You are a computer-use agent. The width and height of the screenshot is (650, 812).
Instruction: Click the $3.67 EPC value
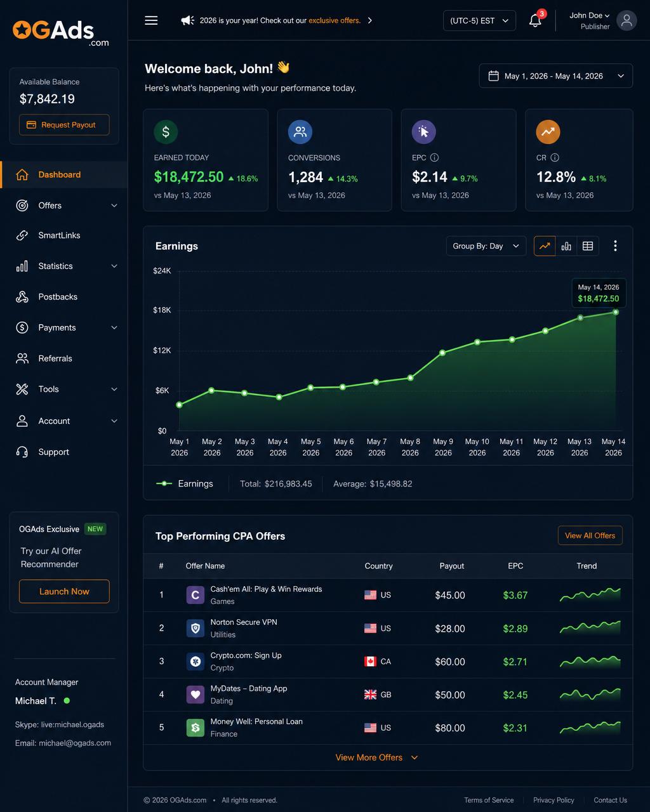[x=515, y=595]
